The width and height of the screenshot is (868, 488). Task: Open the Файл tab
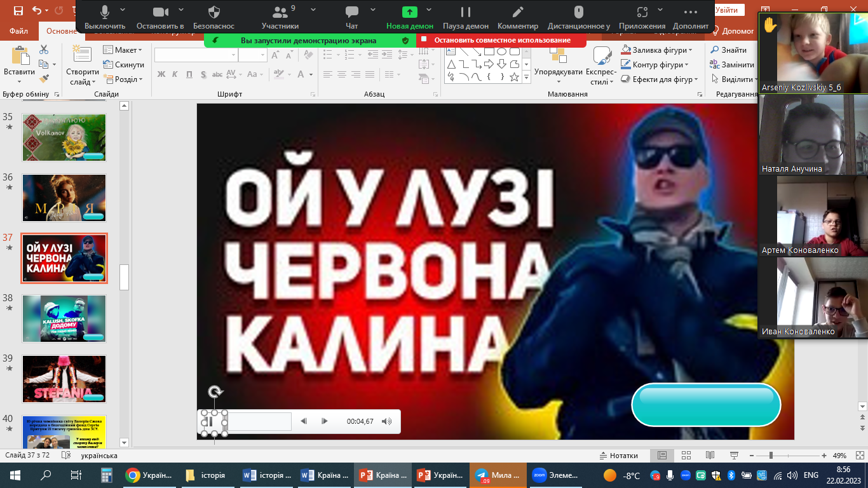tap(18, 30)
